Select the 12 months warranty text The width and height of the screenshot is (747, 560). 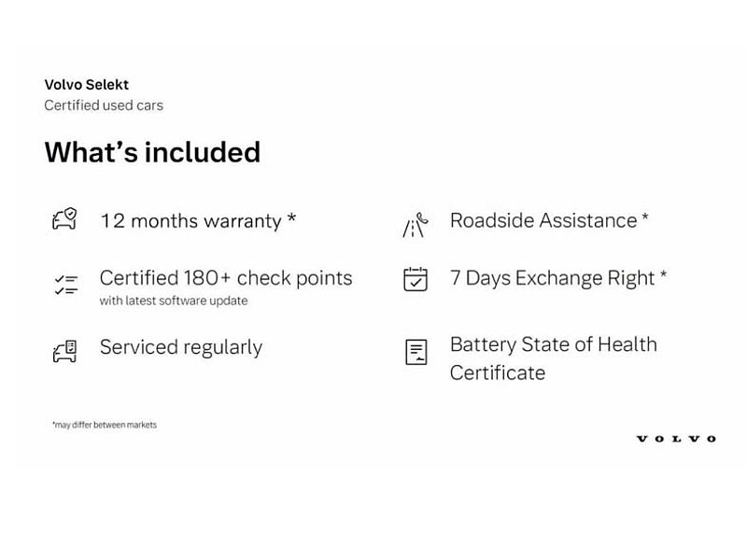pos(191,221)
